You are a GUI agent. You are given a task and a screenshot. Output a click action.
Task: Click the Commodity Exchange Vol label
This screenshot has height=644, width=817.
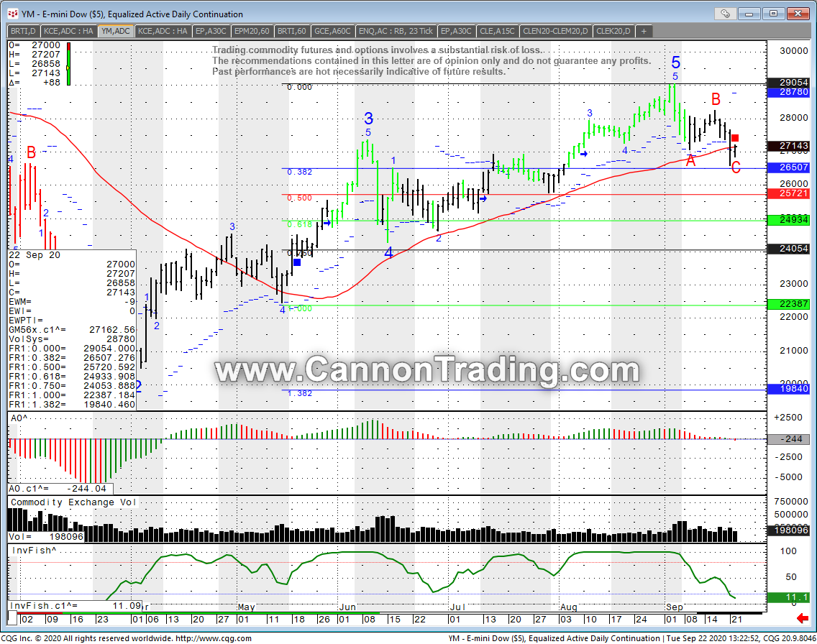coord(73,502)
